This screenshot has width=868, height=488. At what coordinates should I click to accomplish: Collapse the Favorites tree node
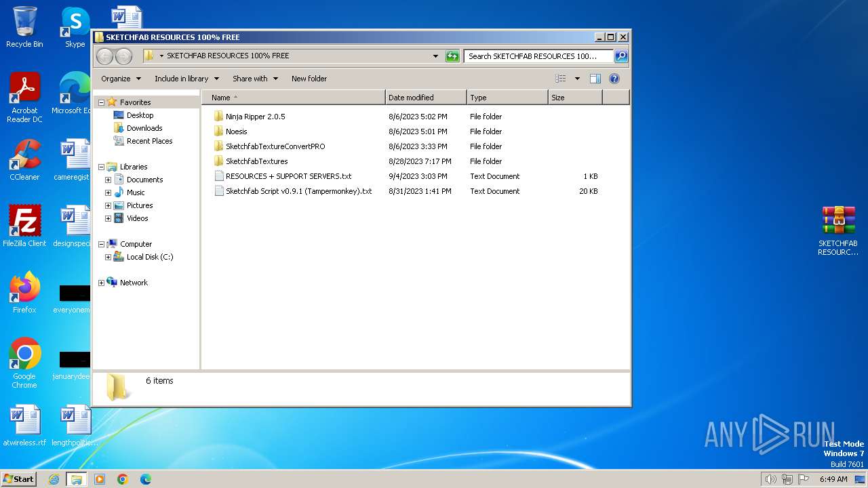coord(102,102)
